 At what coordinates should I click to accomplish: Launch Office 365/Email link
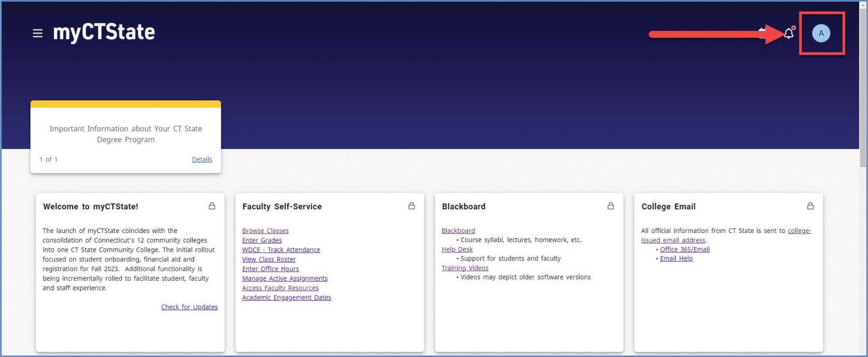(x=684, y=249)
